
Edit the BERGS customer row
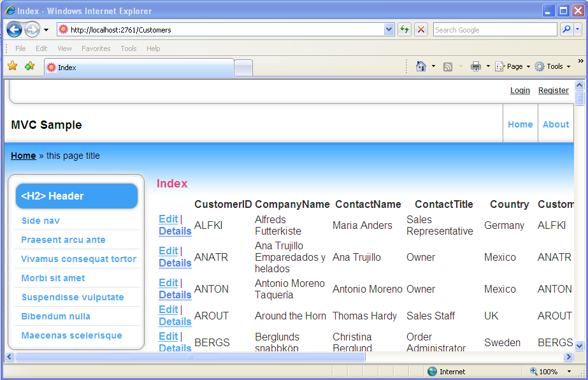168,337
